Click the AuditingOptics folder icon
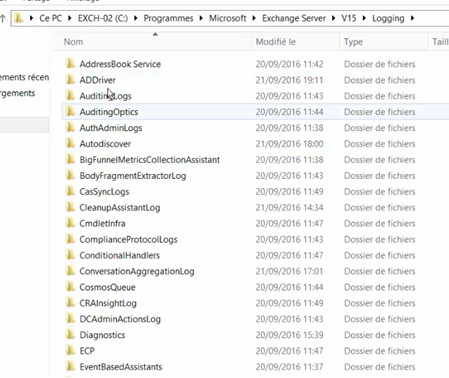449x378 pixels. click(x=70, y=111)
